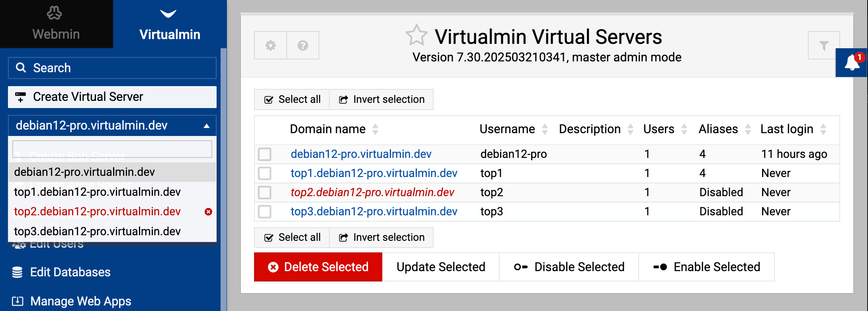Open Manage Web Apps menu item
The width and height of the screenshot is (868, 311).
tap(81, 301)
